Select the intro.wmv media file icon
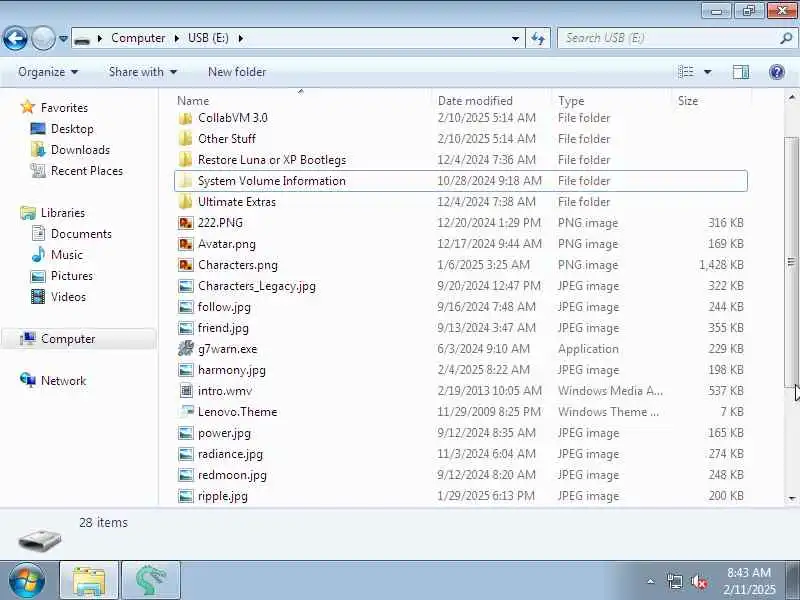Viewport: 800px width, 600px height. [186, 391]
